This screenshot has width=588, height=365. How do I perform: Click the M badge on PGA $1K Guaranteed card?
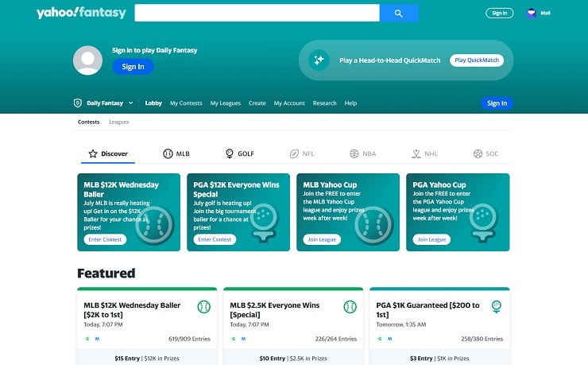[389, 339]
